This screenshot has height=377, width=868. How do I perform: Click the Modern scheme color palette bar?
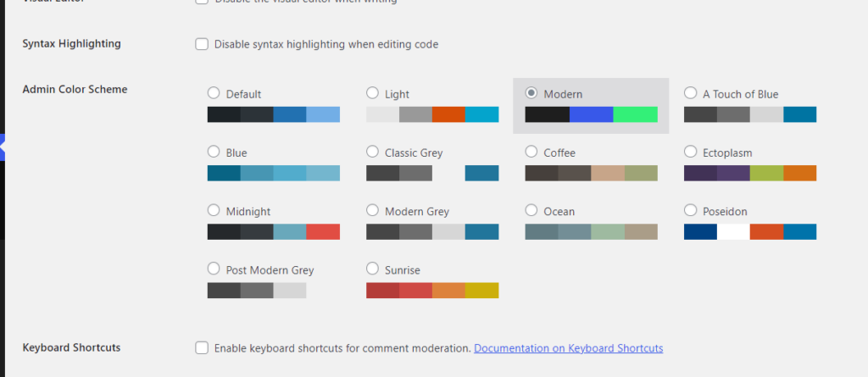click(591, 114)
